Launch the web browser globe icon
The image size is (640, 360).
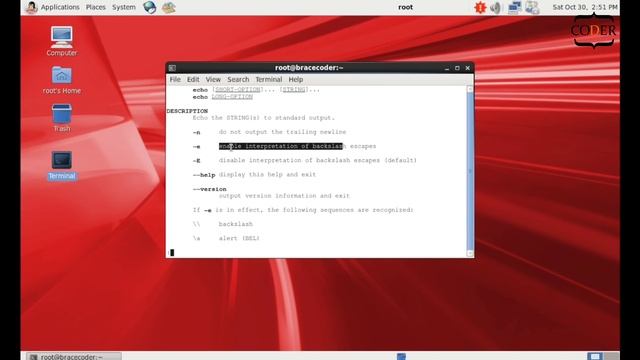point(149,7)
